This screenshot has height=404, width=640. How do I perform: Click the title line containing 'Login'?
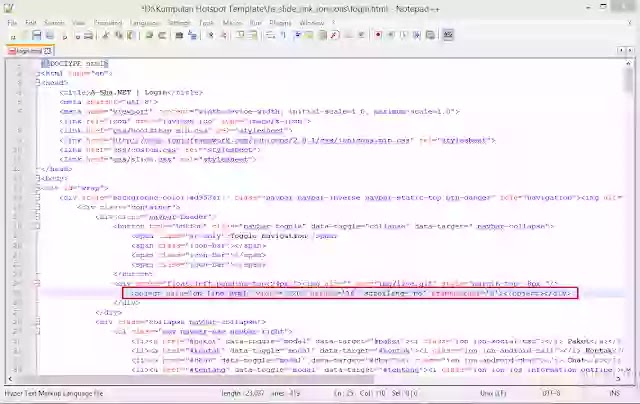(x=131, y=93)
